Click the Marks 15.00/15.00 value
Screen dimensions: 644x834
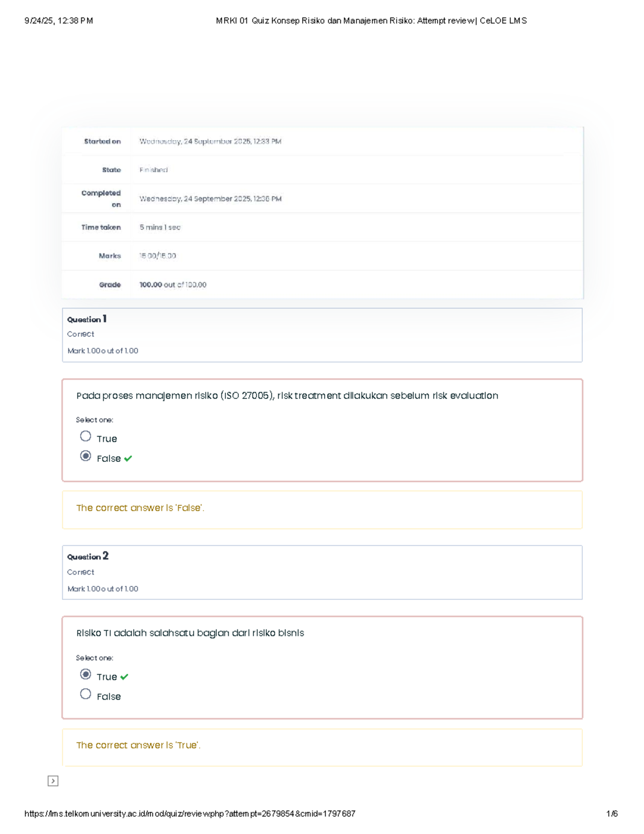click(x=158, y=256)
